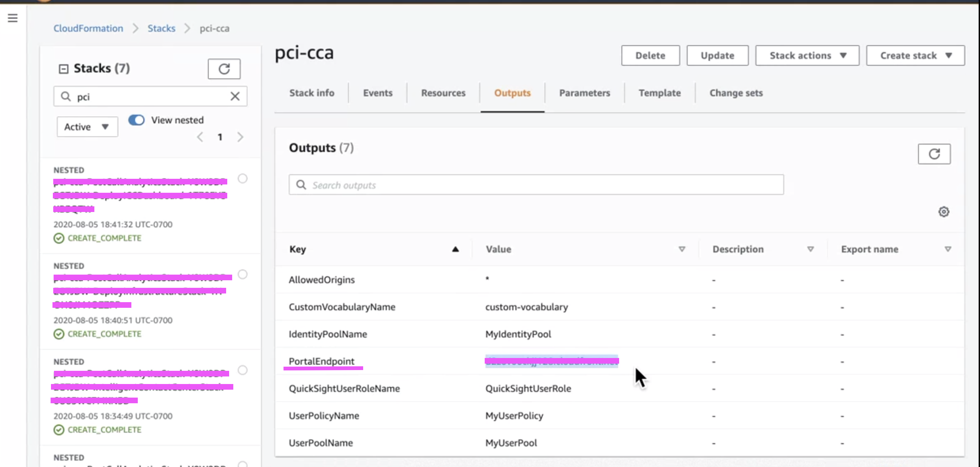The width and height of the screenshot is (980, 467).
Task: Open the CloudFormation breadcrumb link
Action: (x=88, y=28)
